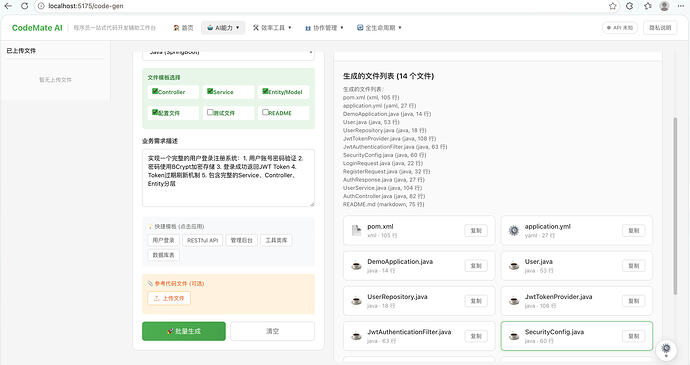Click the CodeMate AI logo
Viewport: 690px width, 365px height.
click(37, 28)
